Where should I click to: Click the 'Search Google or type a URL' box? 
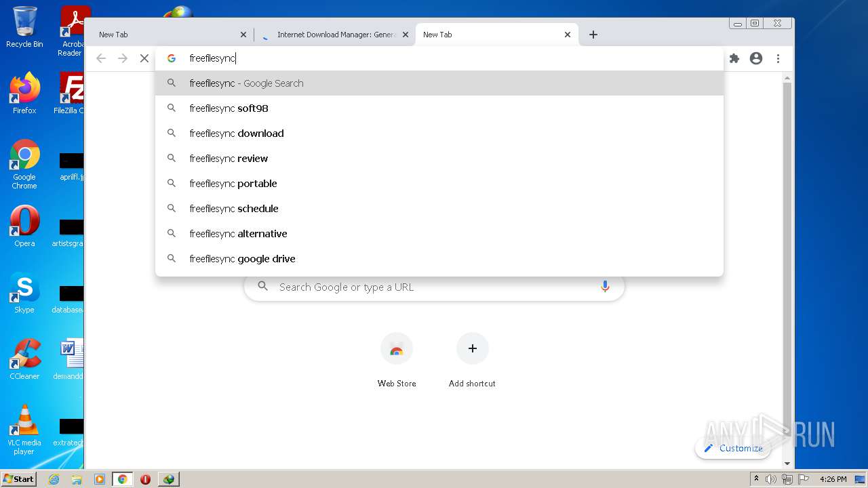click(x=434, y=287)
